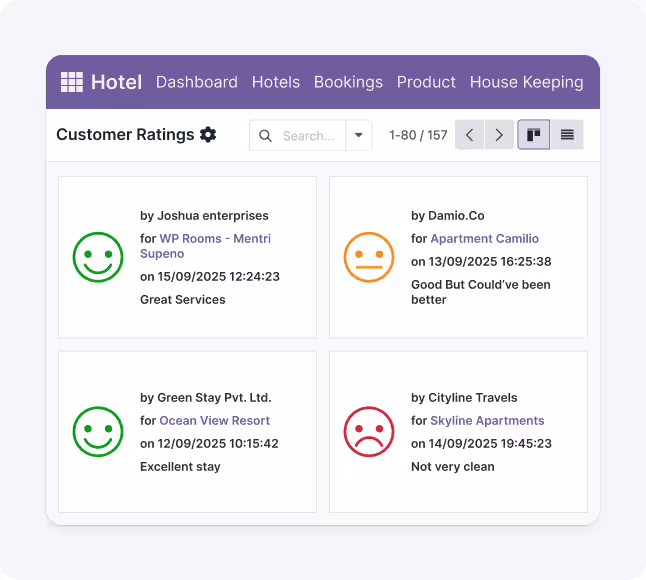Click the Hotel app title
The height and width of the screenshot is (580, 646).
(x=117, y=82)
